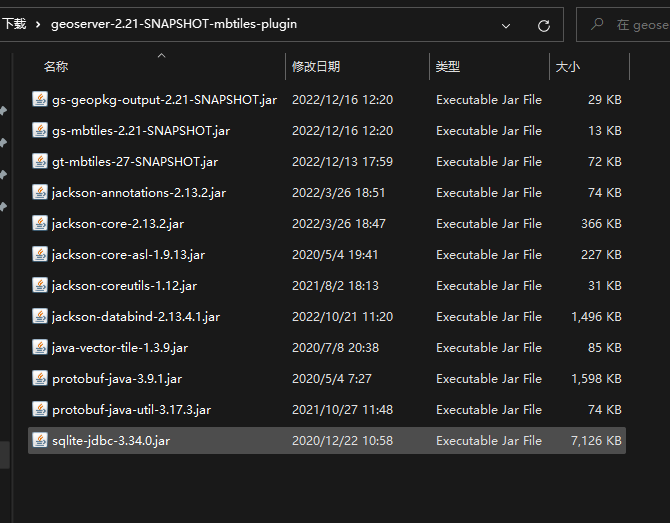This screenshot has width=670, height=523.
Task: Click the jar icon of gs-geopkg-output-2.21-SNAPSHOT.jar
Action: 40,100
